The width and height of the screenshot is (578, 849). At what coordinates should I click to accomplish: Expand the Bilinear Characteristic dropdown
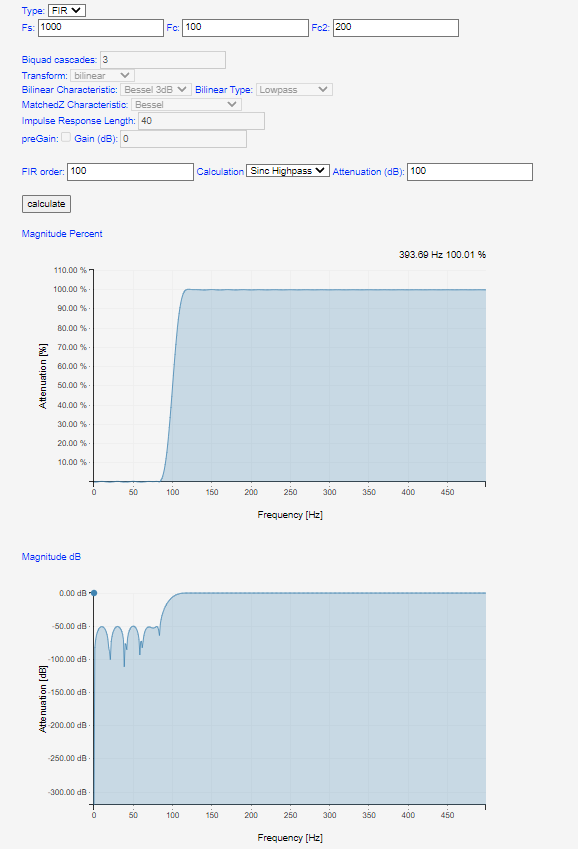coord(156,89)
